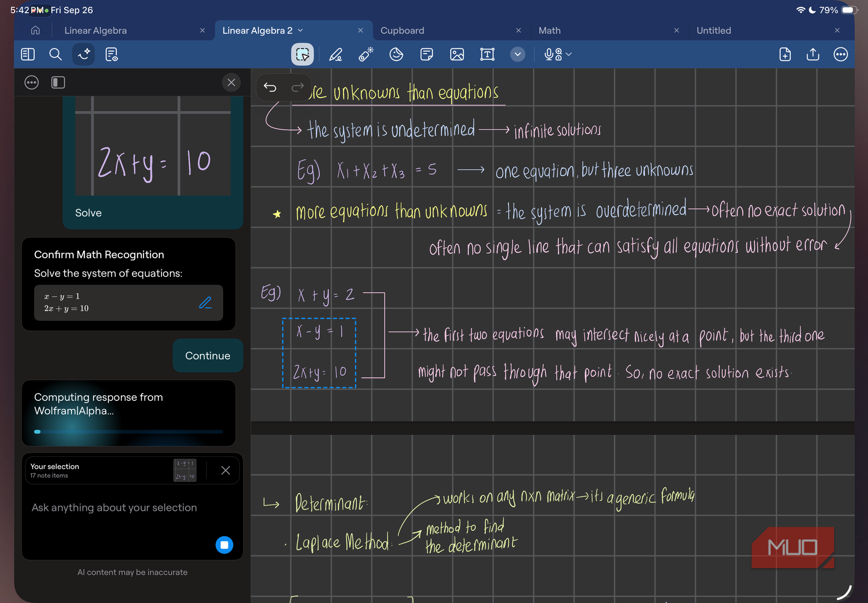Image resolution: width=868 pixels, height=603 pixels.
Task: Expand the Linear Algebra 2 tab dropdown
Action: [300, 31]
